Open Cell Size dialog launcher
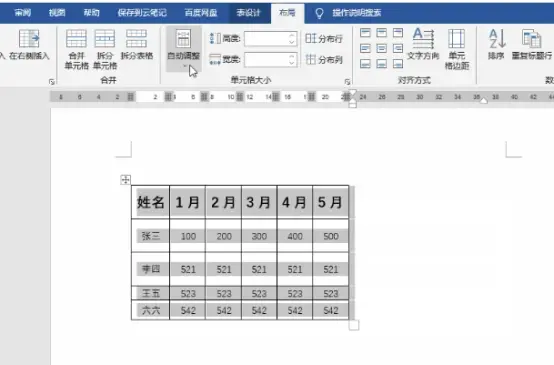554x365 pixels. pos(347,82)
